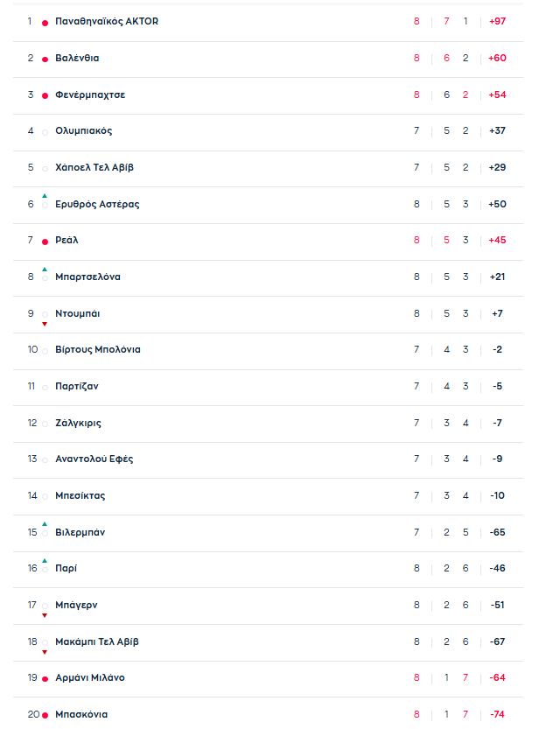
Task: Click the green up arrow for Ερυθρός Αστέρας
Action: (45, 196)
